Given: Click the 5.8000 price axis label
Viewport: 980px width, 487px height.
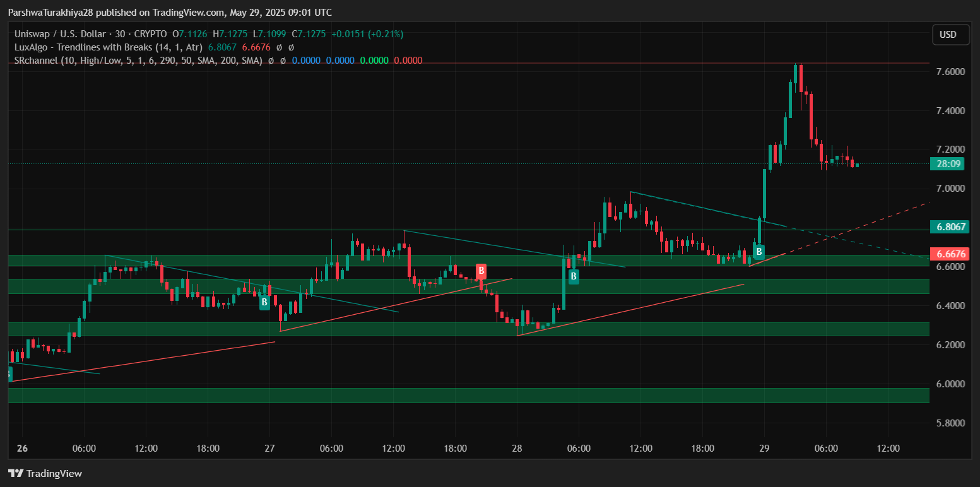Looking at the screenshot, I should pyautogui.click(x=952, y=423).
